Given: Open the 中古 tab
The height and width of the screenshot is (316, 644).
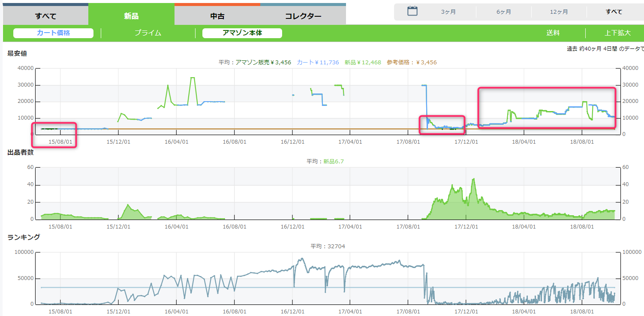Looking at the screenshot, I should (217, 16).
